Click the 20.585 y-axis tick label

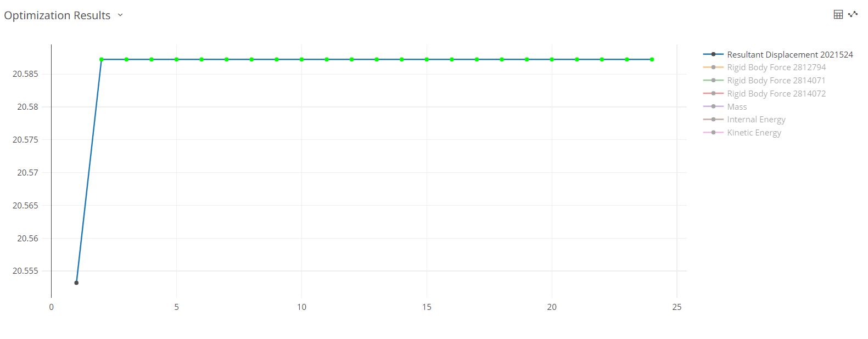click(x=25, y=74)
